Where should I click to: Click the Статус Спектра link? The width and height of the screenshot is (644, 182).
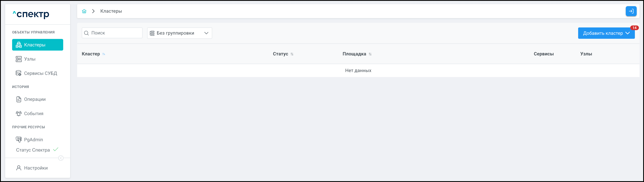[x=33, y=150]
